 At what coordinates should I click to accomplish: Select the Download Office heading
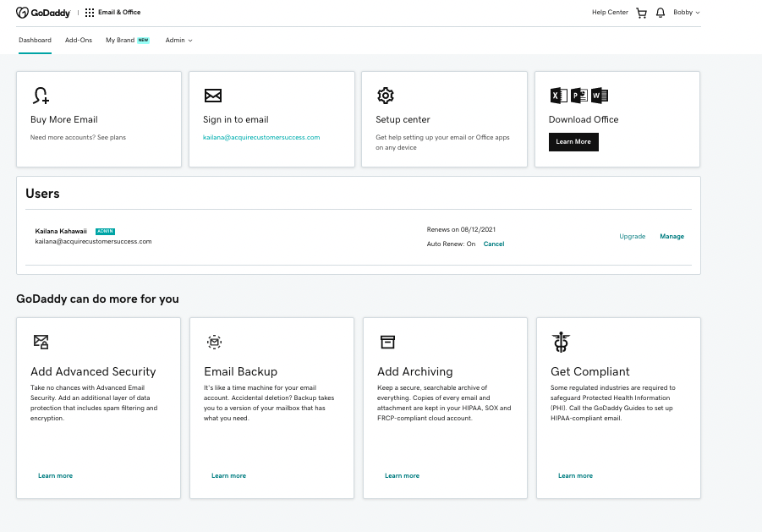pos(584,119)
